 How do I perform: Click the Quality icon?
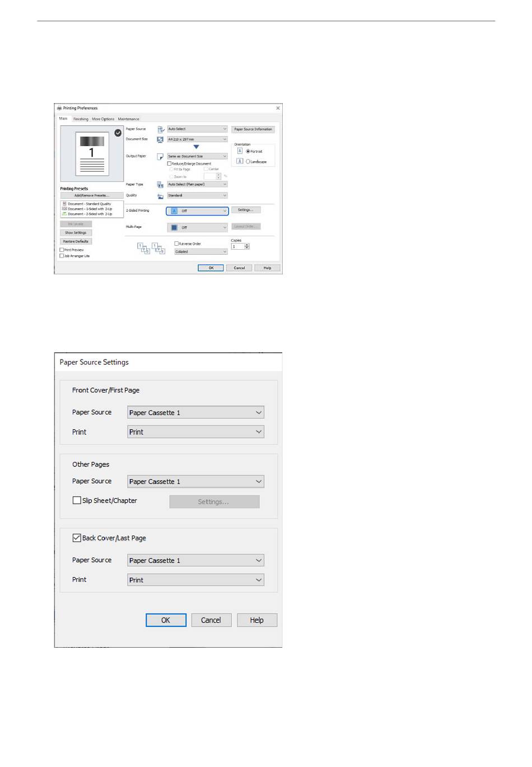pos(160,196)
